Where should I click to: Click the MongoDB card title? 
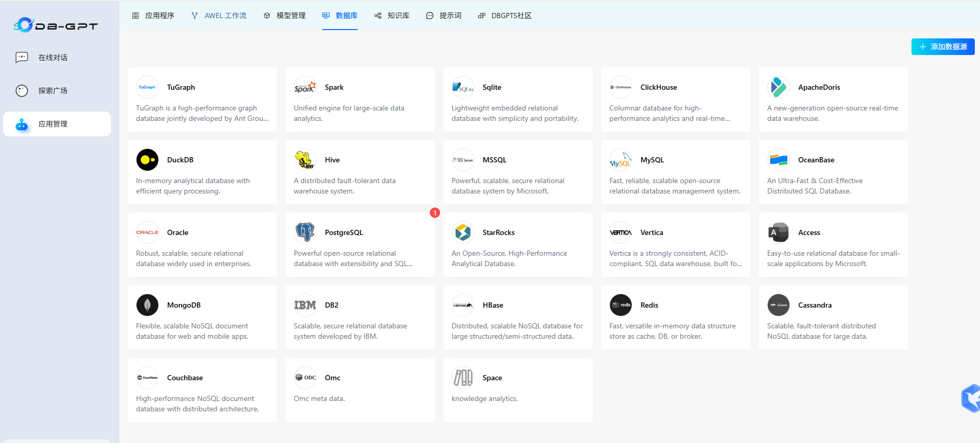coord(184,305)
